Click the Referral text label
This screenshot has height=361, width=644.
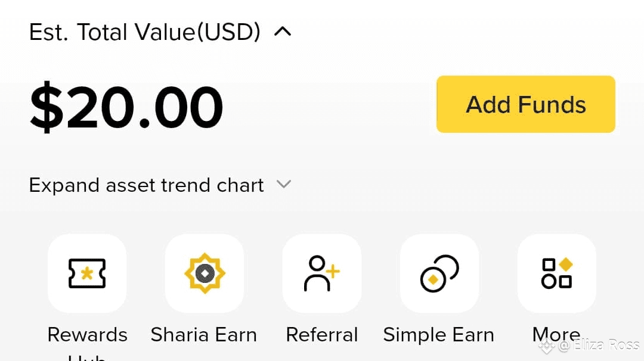tap(322, 335)
